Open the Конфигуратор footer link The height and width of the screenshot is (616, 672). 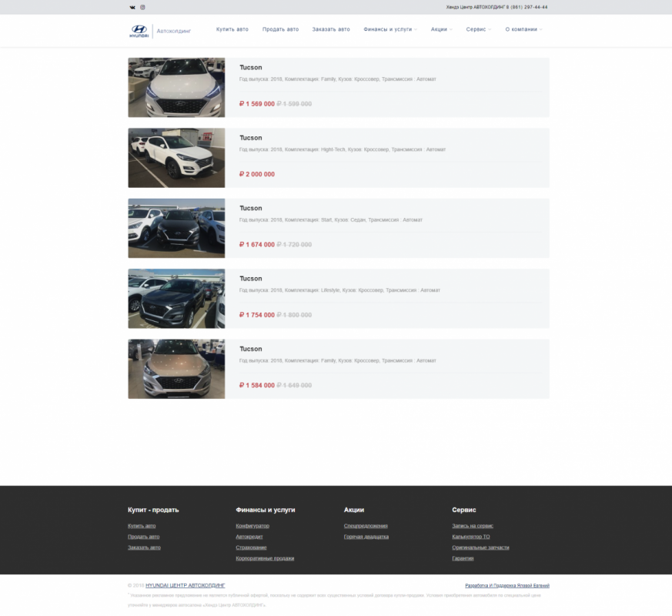pos(252,526)
